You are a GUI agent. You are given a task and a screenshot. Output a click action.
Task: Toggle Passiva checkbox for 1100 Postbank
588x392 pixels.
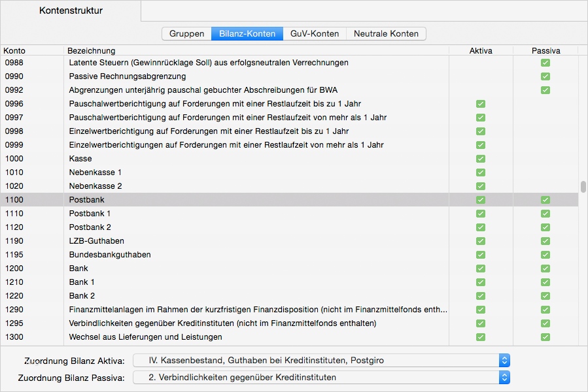[545, 200]
